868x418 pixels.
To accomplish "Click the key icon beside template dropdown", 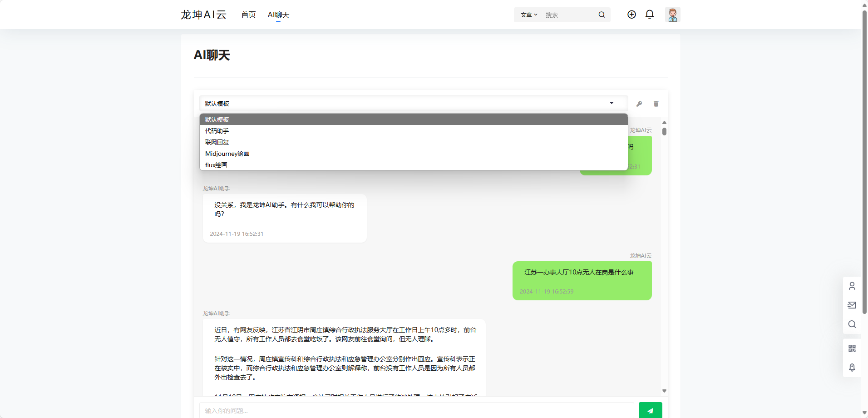I will (639, 104).
